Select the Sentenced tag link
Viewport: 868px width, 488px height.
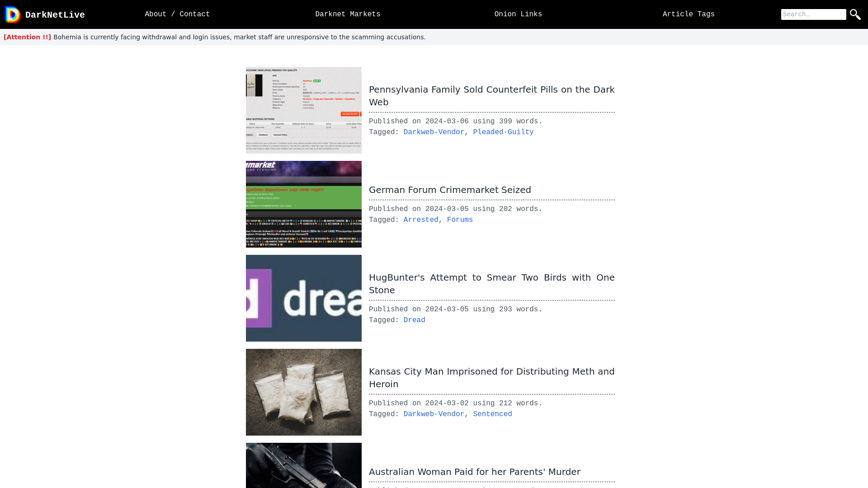point(492,414)
